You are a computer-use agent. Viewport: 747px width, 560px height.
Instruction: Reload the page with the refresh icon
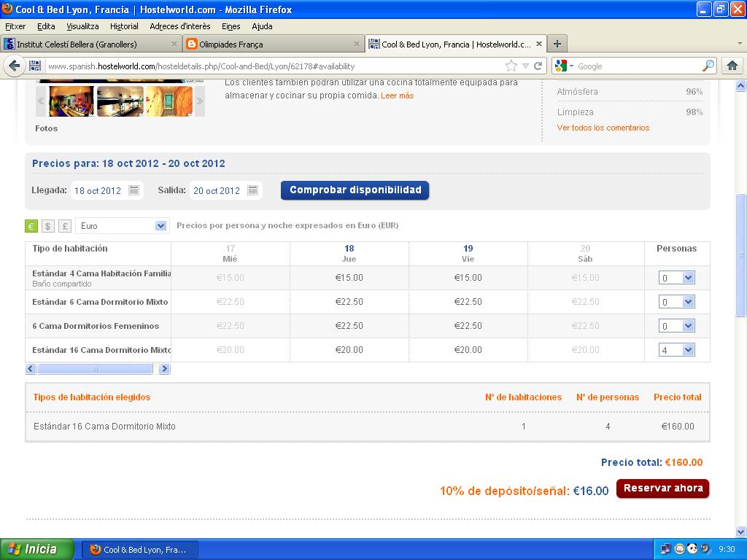[x=538, y=66]
